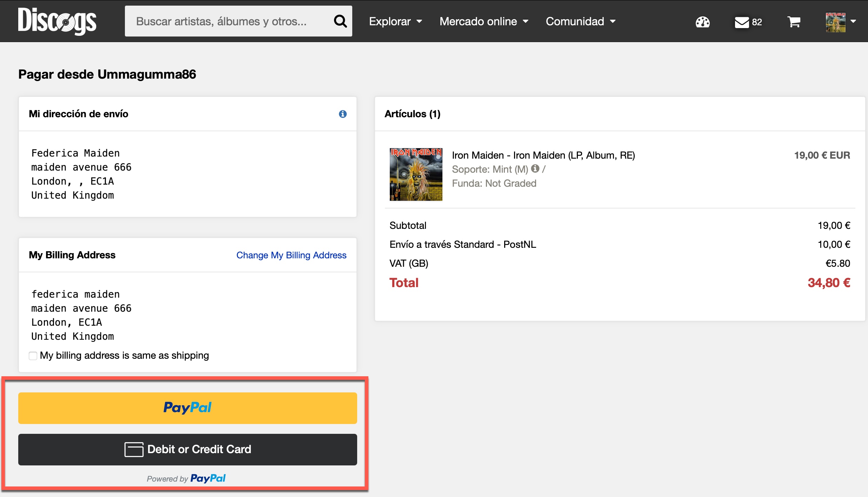Click the Iron Maiden album cover thumbnail
This screenshot has height=497, width=868.
[x=416, y=174]
